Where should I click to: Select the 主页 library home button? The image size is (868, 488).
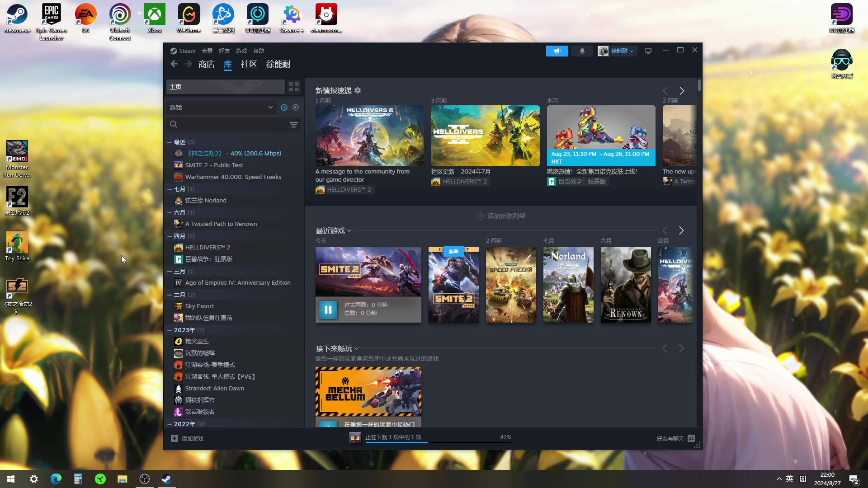click(x=226, y=87)
